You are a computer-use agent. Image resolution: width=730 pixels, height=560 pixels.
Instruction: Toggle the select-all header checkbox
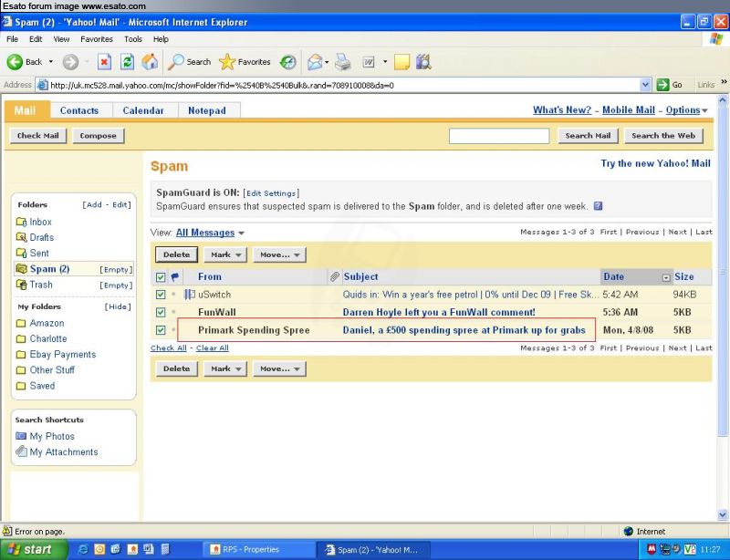pos(161,277)
